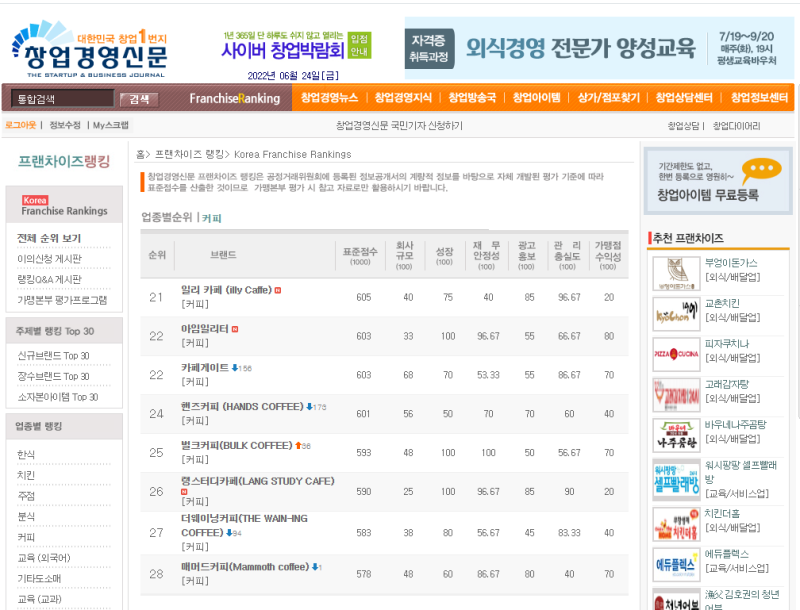800x610 pixels.
Task: Select 신규브랜드 Top 30
Action: pyautogui.click(x=54, y=355)
